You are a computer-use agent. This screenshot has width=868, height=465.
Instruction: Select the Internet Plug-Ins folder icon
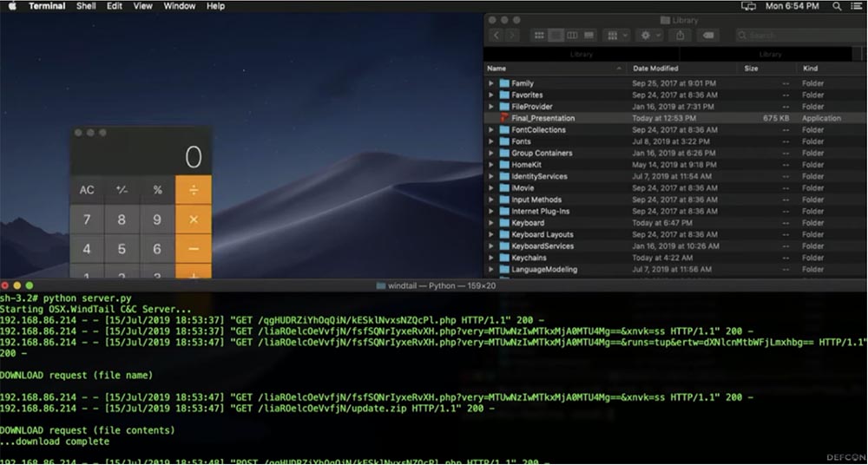pyautogui.click(x=503, y=212)
